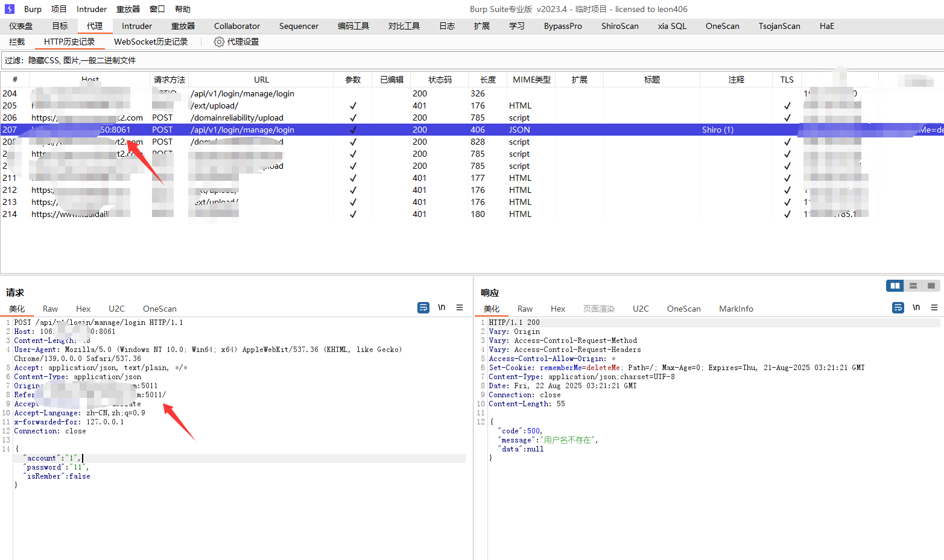Toggle word wrap in the request panel
944x560 pixels.
(423, 307)
